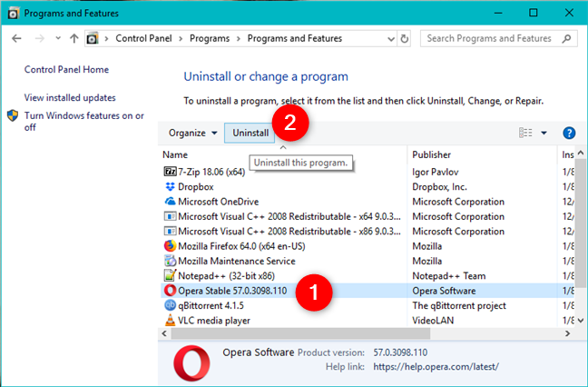Click the Dropbox, Inc. publisher cell

(x=439, y=186)
